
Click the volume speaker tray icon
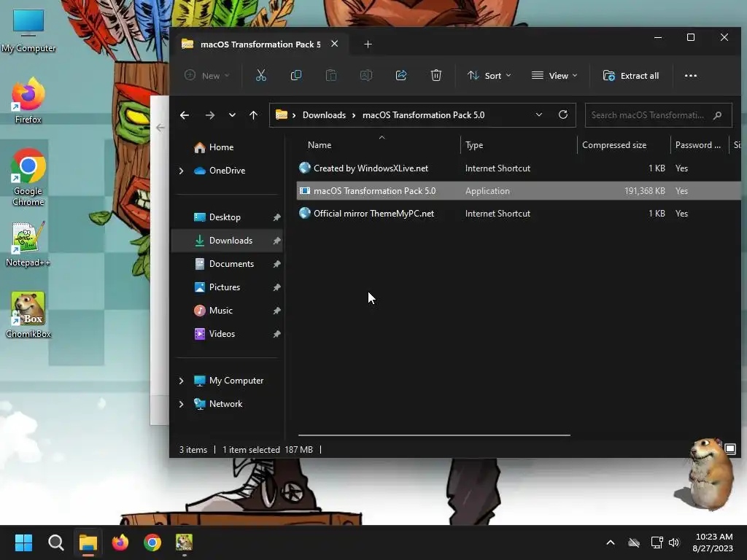[673, 542]
